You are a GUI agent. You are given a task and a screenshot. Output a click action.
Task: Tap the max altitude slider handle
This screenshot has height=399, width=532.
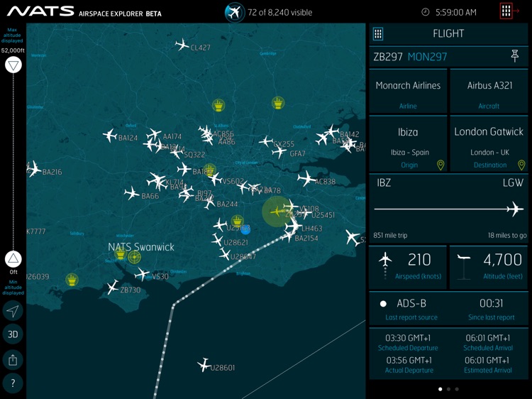pos(13,65)
